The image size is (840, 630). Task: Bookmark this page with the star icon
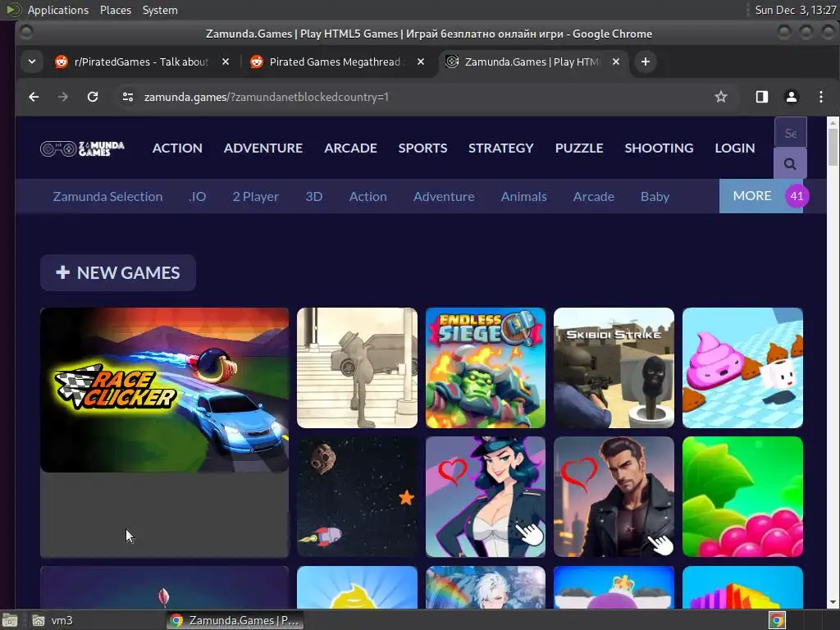(x=720, y=97)
